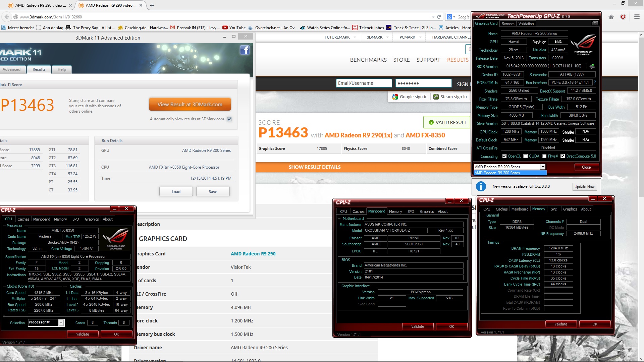
Task: Open Overclock.net bookmark
Action: 273,28
